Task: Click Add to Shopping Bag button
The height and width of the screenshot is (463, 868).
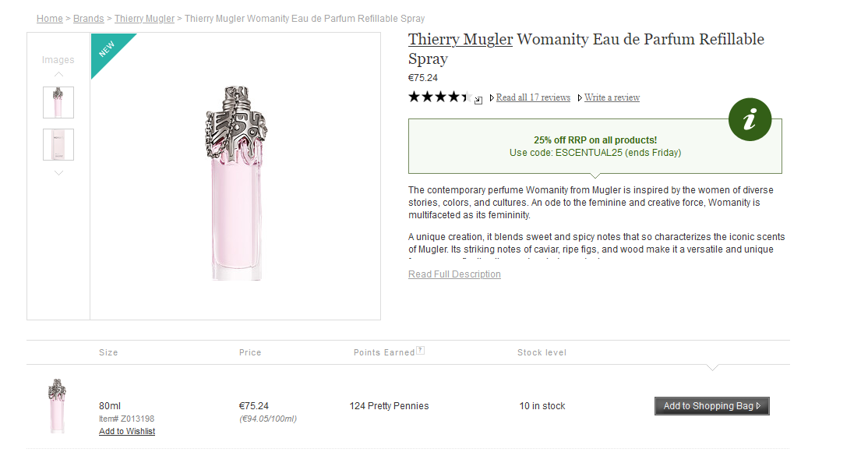Action: 711,406
